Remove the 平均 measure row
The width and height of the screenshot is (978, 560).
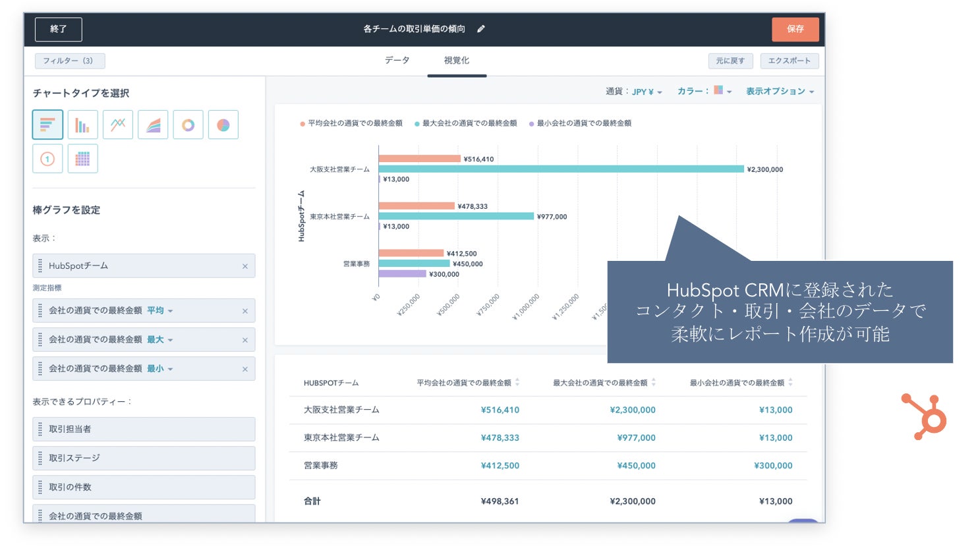(x=245, y=311)
